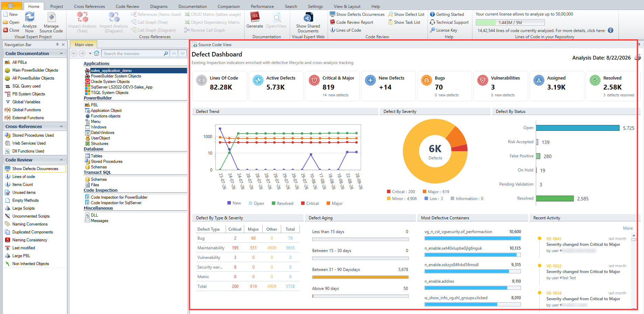Open Show Defect List
This screenshot has width=644, height=314.
[x=406, y=14]
